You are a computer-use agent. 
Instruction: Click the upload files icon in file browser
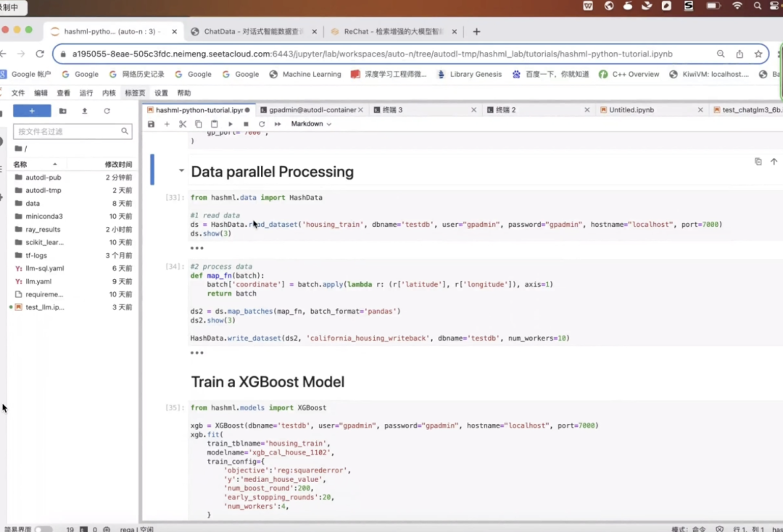coord(85,111)
